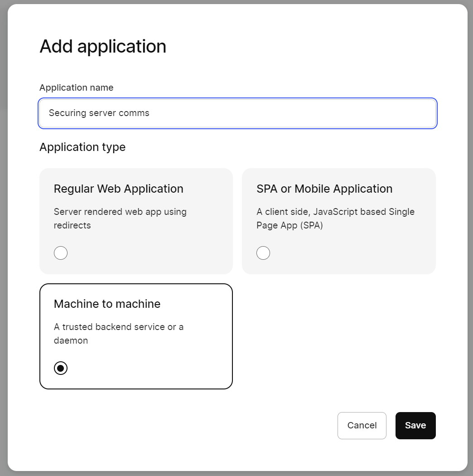
Task: Click the "Application name" field label
Action: tap(76, 87)
